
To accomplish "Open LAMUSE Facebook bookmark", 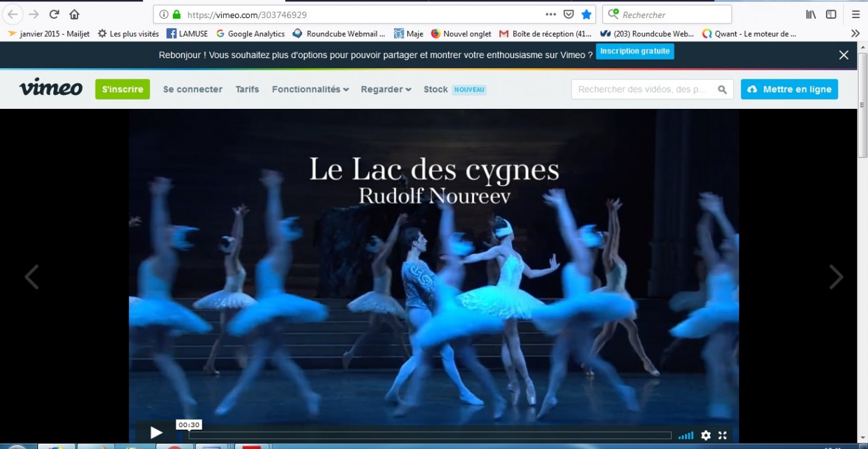I will click(187, 33).
